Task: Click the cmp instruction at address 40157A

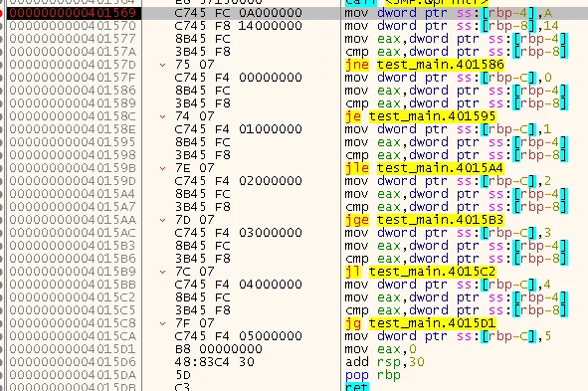Action: [457, 52]
